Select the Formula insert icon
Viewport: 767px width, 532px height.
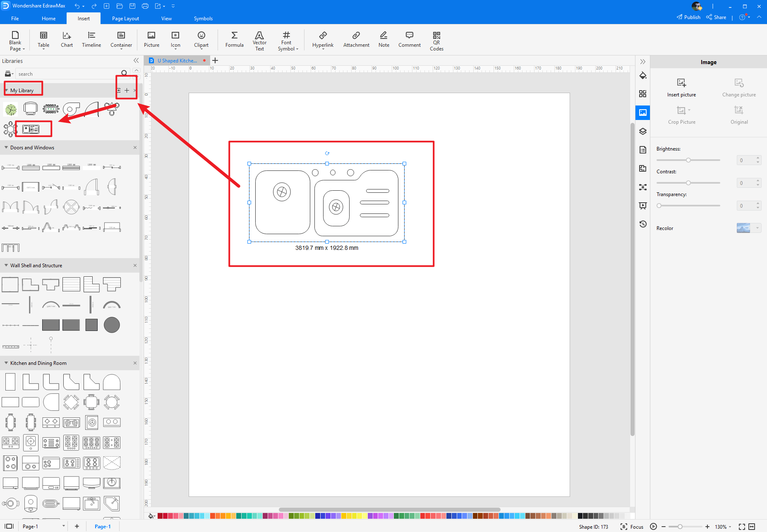[234, 39]
